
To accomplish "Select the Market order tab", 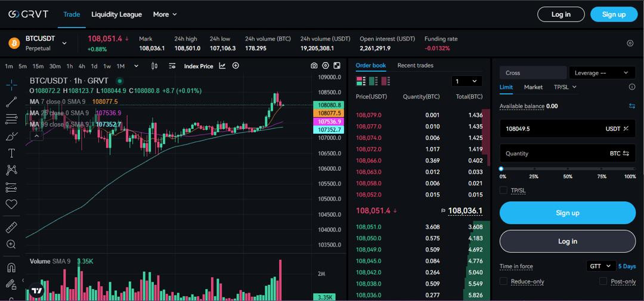I will (533, 87).
